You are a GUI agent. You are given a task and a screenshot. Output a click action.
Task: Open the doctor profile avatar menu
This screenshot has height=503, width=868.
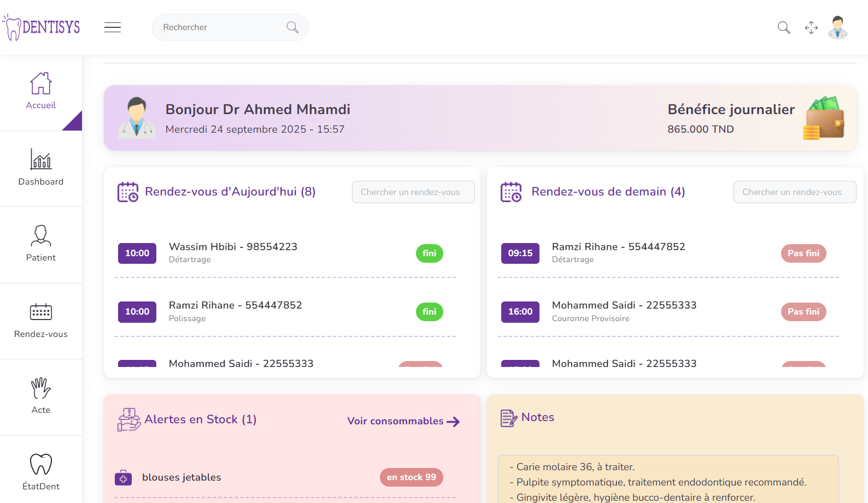pos(837,27)
